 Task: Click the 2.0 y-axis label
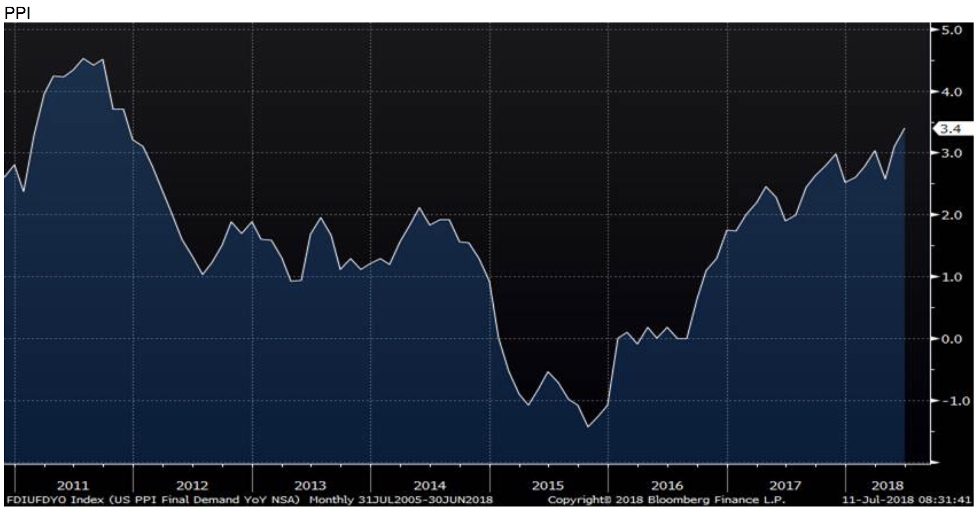tap(952, 215)
